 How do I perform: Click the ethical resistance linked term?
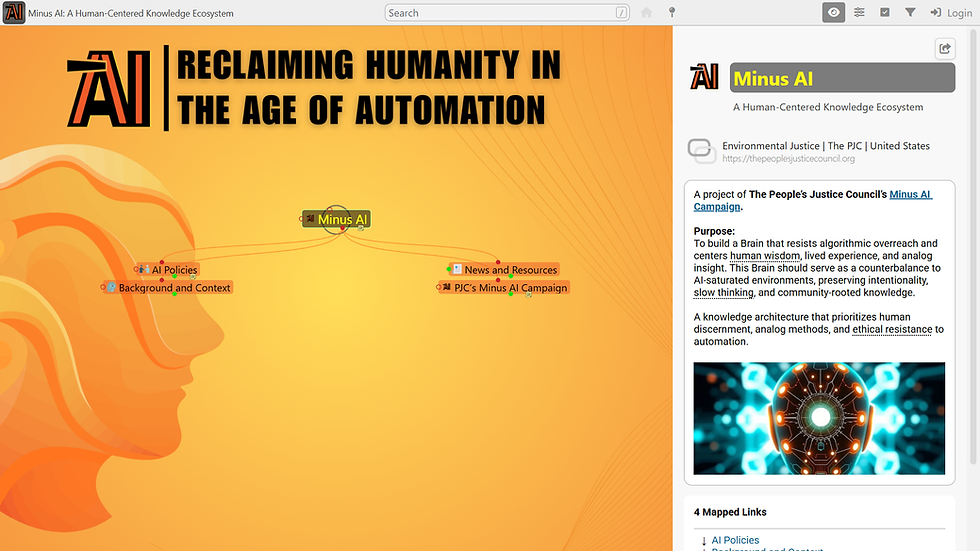[892, 329]
